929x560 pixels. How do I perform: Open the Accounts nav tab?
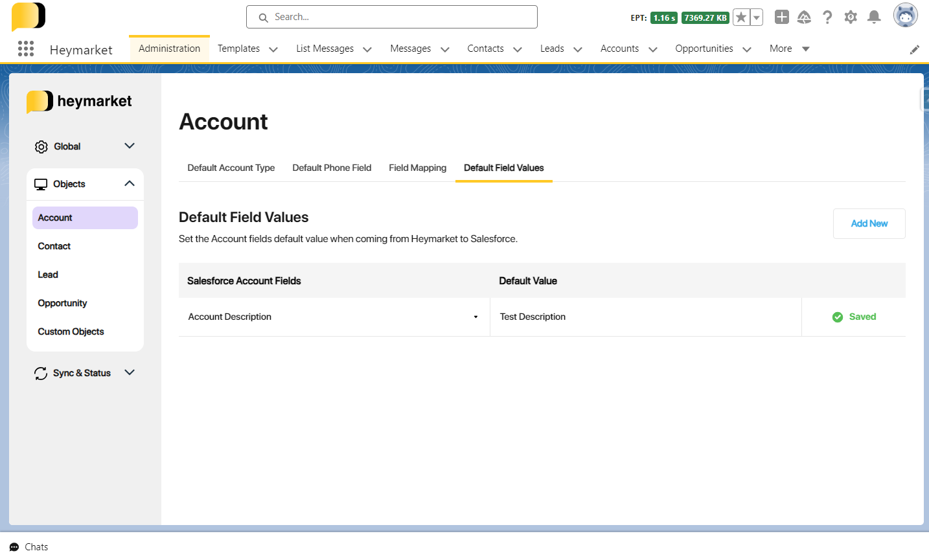click(x=619, y=49)
